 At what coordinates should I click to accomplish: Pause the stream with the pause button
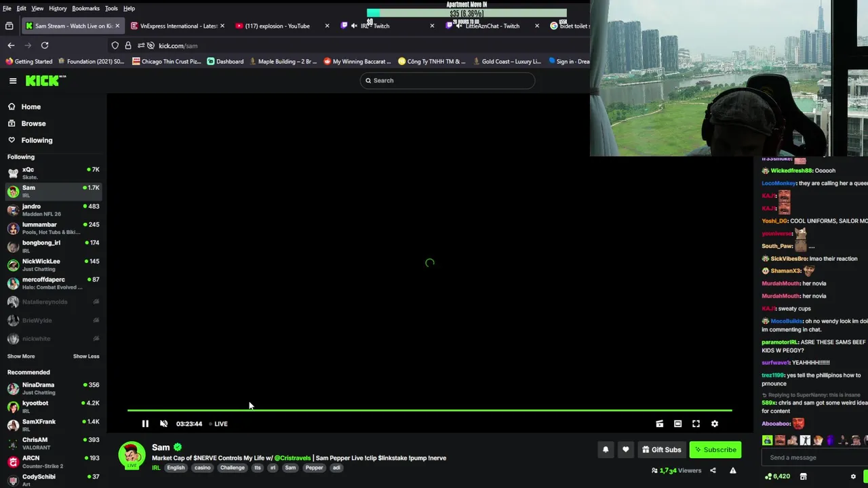[x=145, y=424]
